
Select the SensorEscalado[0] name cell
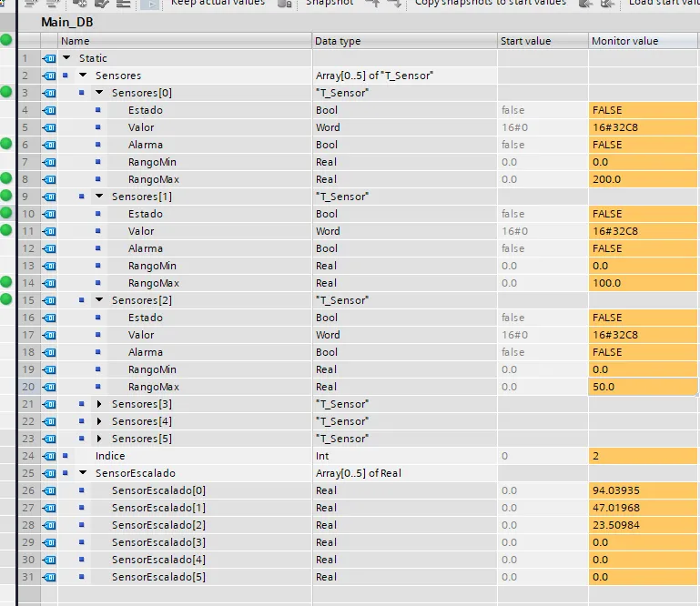(158, 490)
